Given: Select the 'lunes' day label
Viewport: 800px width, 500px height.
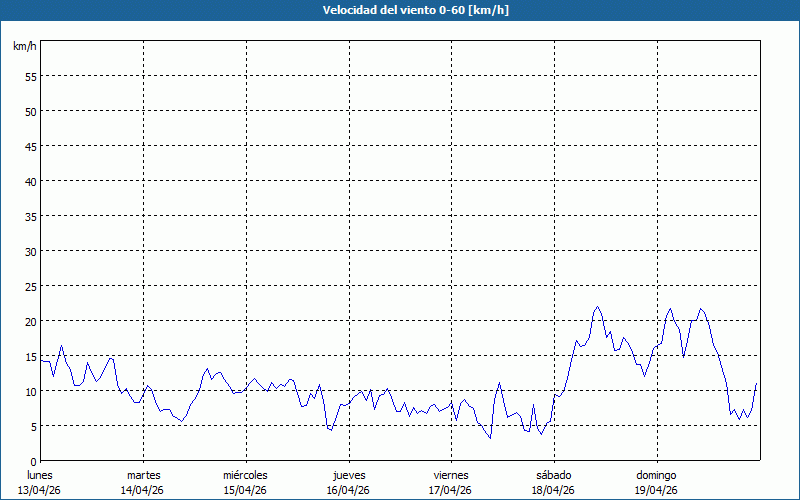Looking at the screenshot, I should tap(40, 475).
